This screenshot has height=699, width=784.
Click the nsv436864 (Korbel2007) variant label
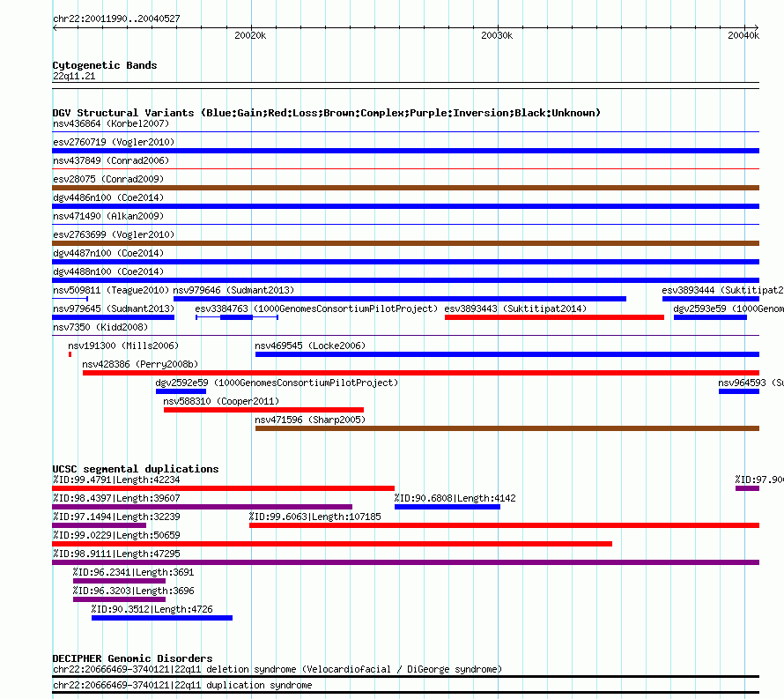[x=111, y=123]
